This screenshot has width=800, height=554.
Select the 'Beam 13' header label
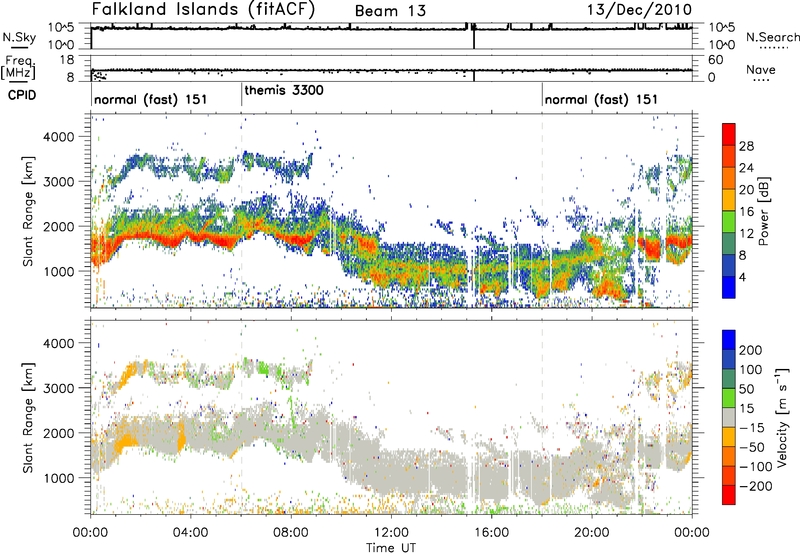click(x=390, y=11)
